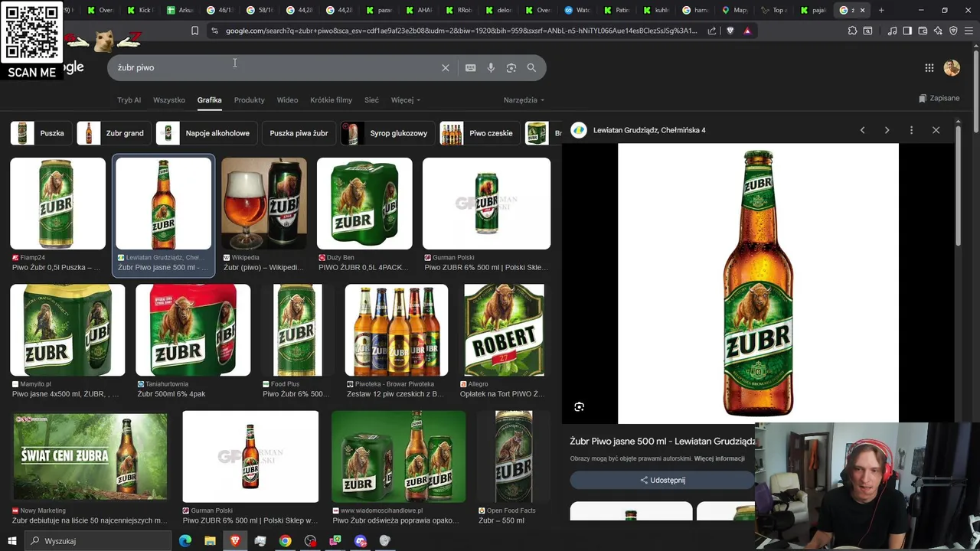Open Piwoteka Czech beers set image
980x551 pixels.
click(397, 330)
